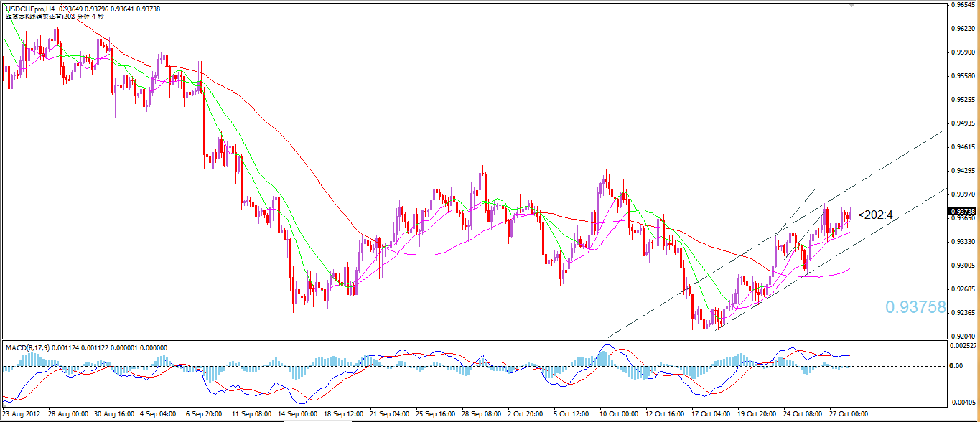
Task: Click the large blue 0.93758 price display
Action: [915, 307]
